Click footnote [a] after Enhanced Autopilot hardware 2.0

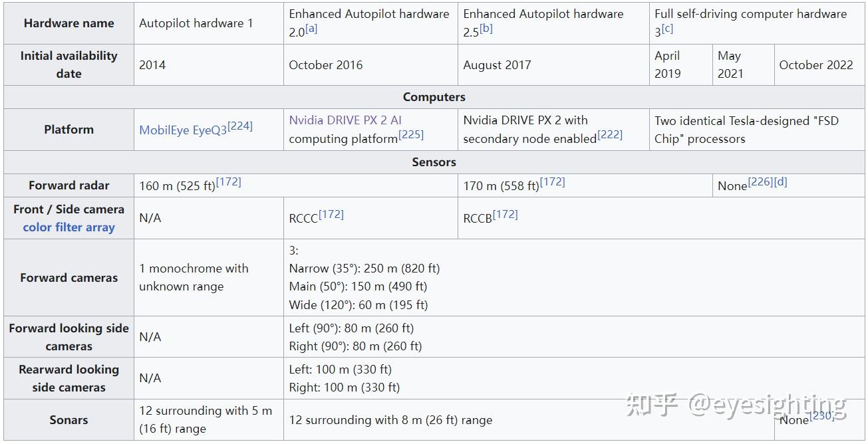point(311,29)
